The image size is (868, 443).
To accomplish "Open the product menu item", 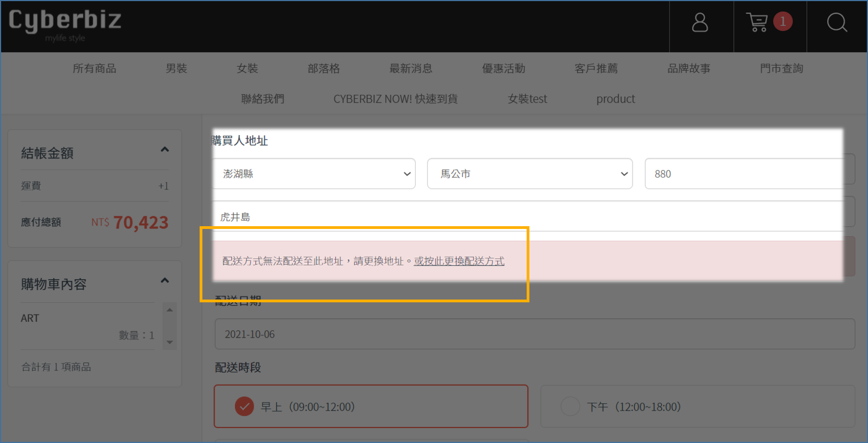I will click(615, 99).
